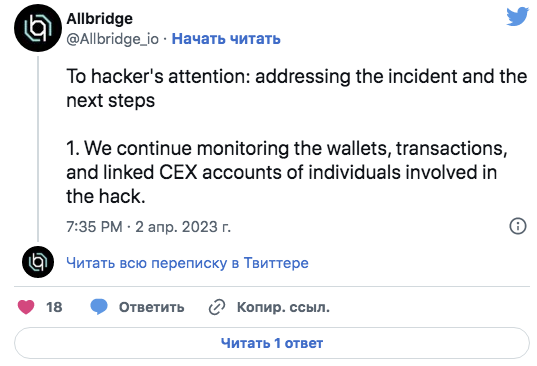Click the 18 likes count

(x=54, y=307)
